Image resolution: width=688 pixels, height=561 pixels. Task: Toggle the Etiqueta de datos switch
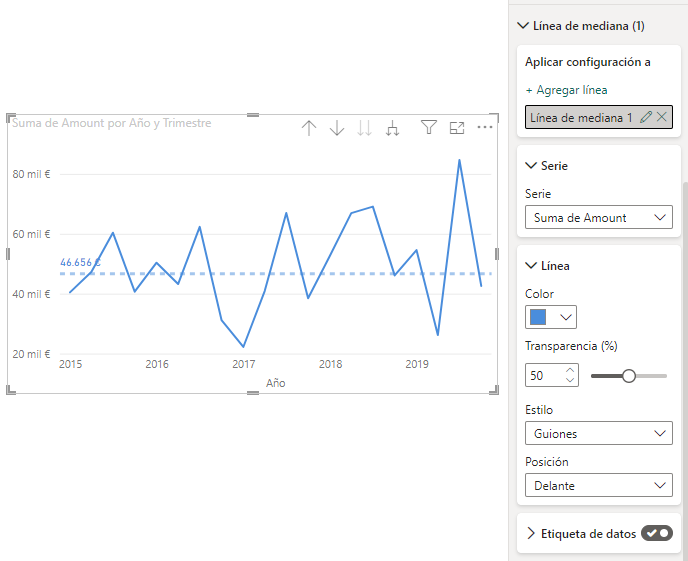click(x=656, y=534)
